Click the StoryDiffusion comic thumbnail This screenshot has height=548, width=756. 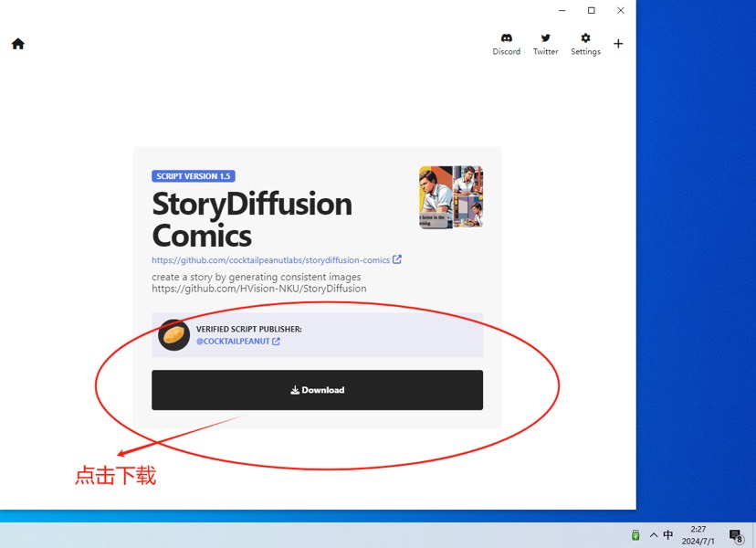click(x=451, y=196)
